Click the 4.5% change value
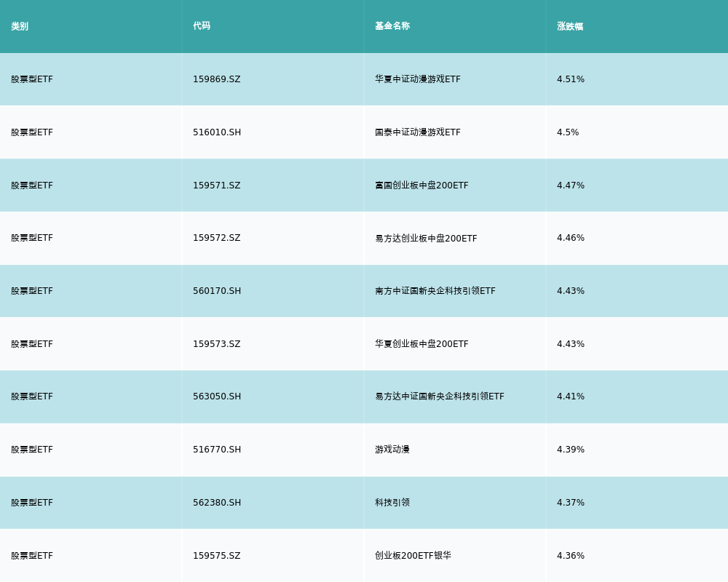 [568, 132]
